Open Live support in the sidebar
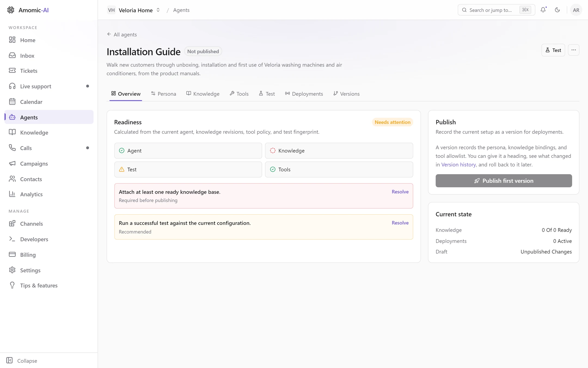 (x=49, y=86)
